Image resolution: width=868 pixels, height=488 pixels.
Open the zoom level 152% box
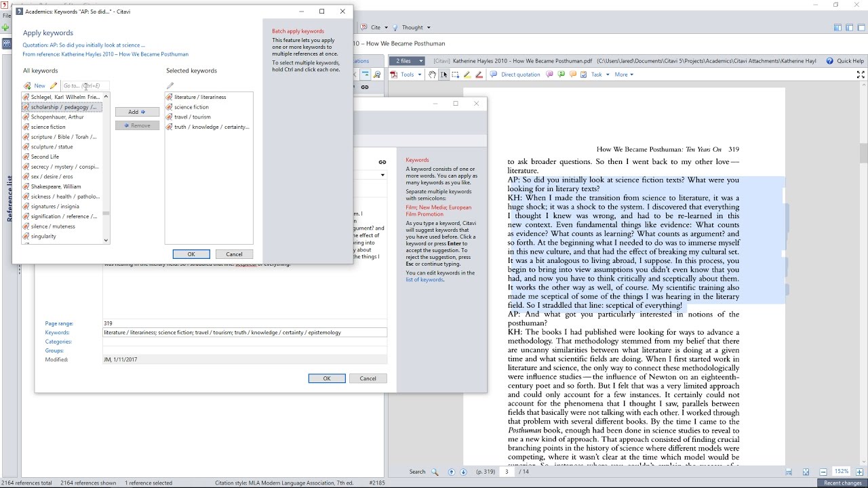click(842, 472)
